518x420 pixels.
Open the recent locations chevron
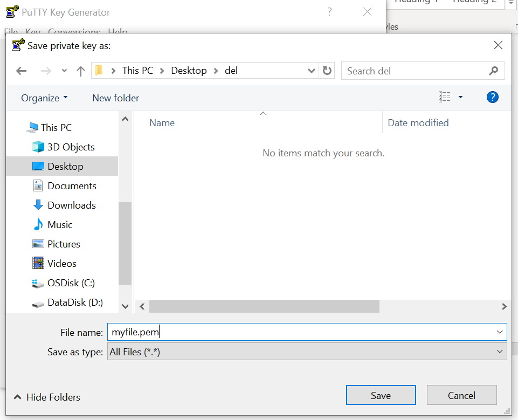point(65,71)
